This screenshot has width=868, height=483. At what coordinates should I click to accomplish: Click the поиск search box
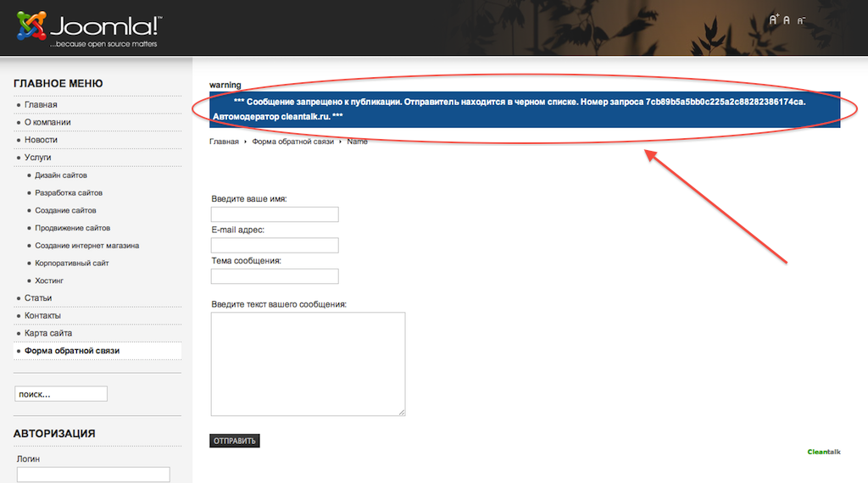click(61, 394)
